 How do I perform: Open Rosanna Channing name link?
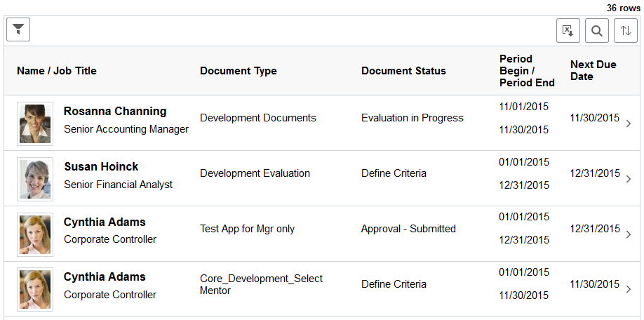pyautogui.click(x=115, y=112)
